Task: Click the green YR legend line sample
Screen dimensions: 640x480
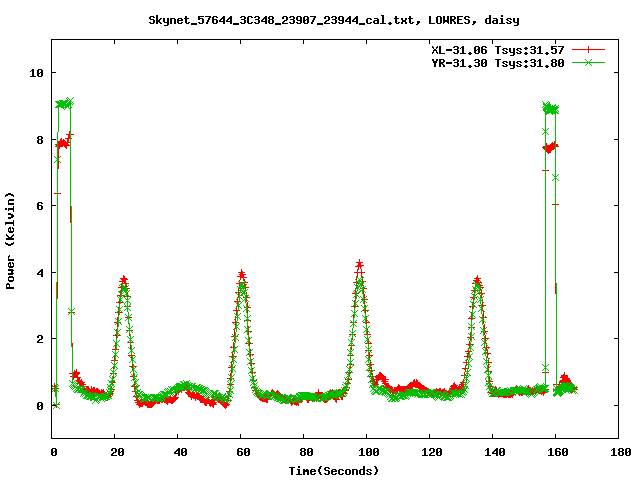Action: pos(588,62)
